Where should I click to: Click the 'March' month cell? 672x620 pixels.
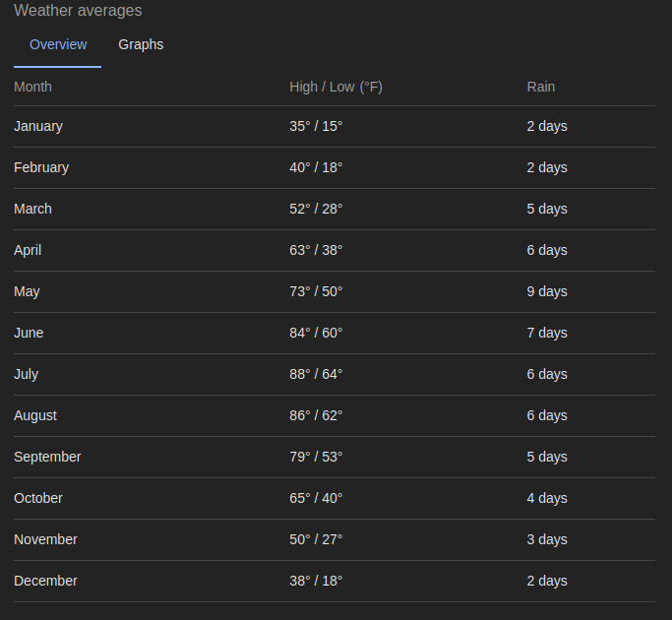pyautogui.click(x=32, y=209)
